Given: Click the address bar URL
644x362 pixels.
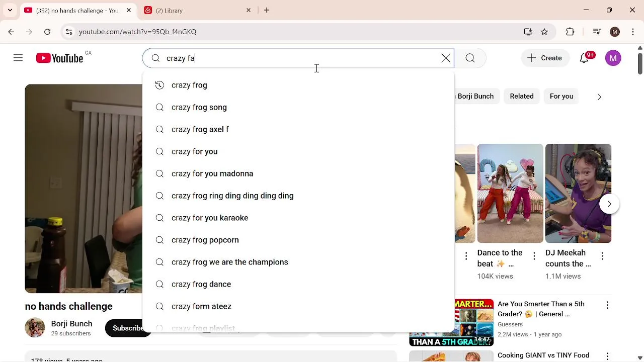Looking at the screenshot, I should (x=137, y=32).
